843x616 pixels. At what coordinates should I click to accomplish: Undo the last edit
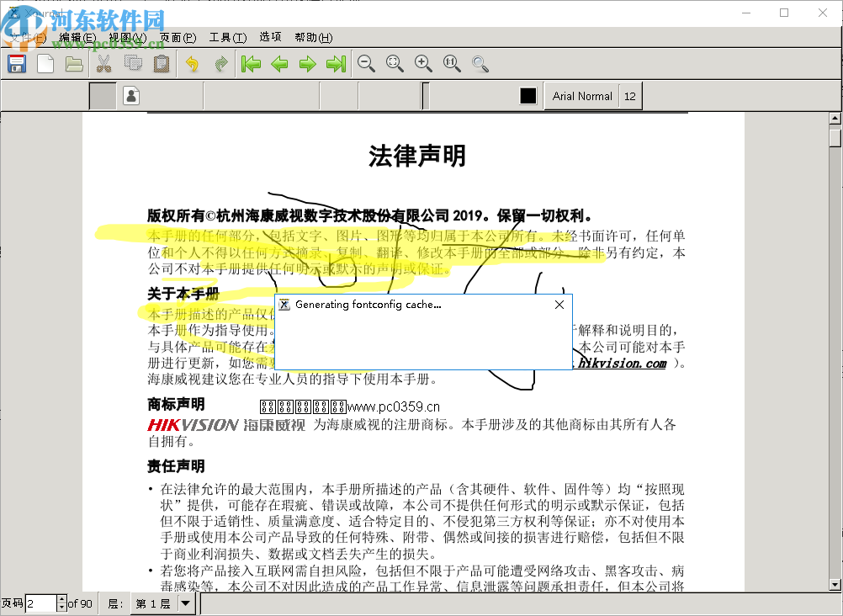[x=190, y=63]
